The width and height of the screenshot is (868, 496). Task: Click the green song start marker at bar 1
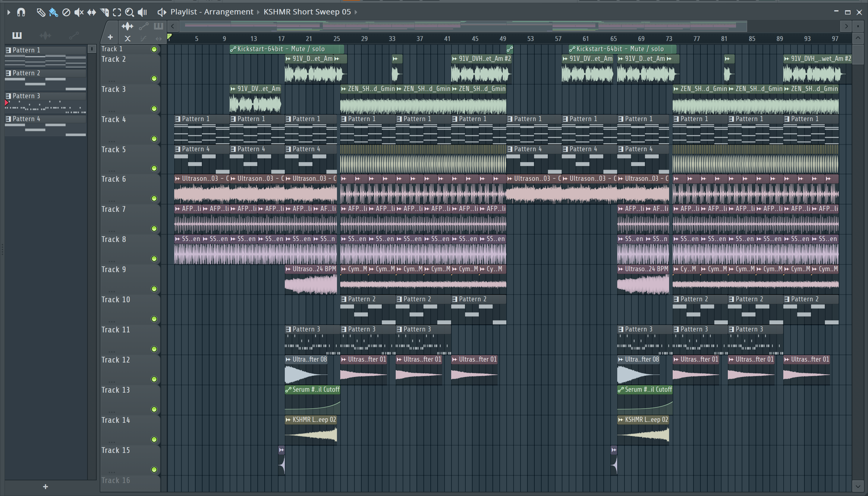169,37
